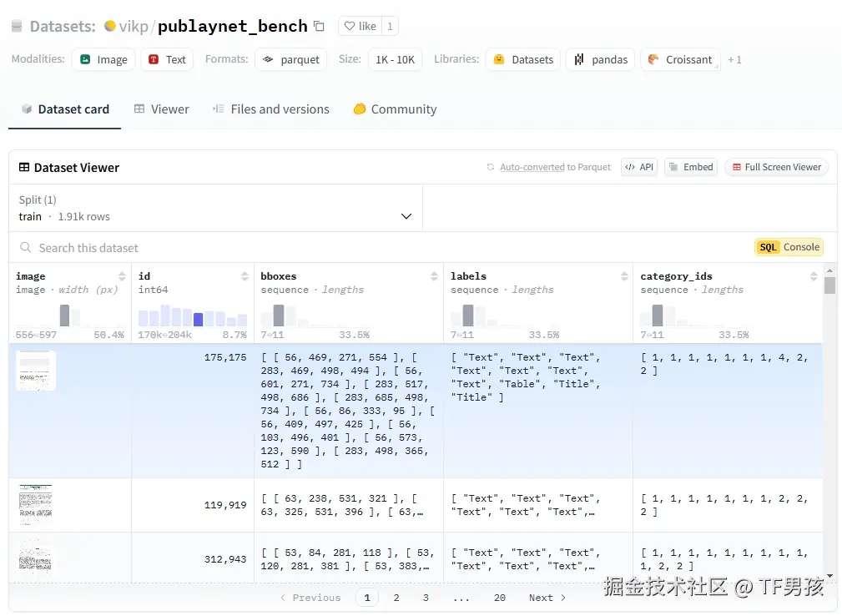Like the publaynet_bench dataset
842x616 pixels.
(358, 26)
